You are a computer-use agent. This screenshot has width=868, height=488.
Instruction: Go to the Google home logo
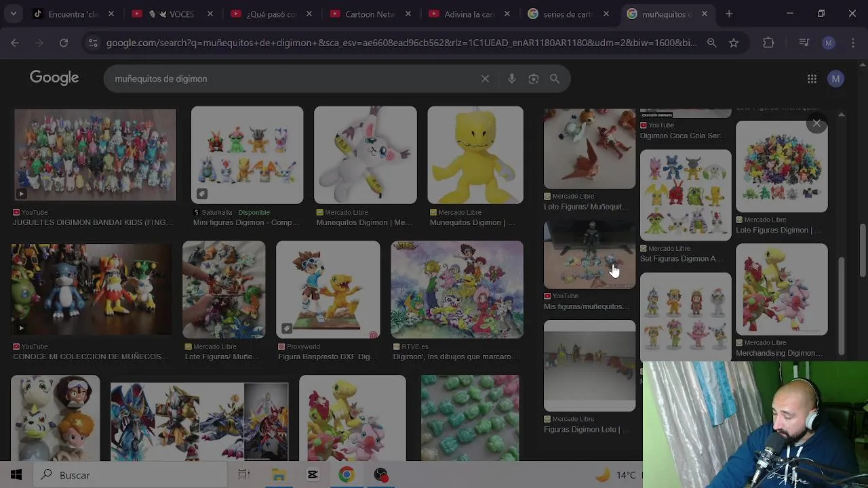(x=54, y=78)
